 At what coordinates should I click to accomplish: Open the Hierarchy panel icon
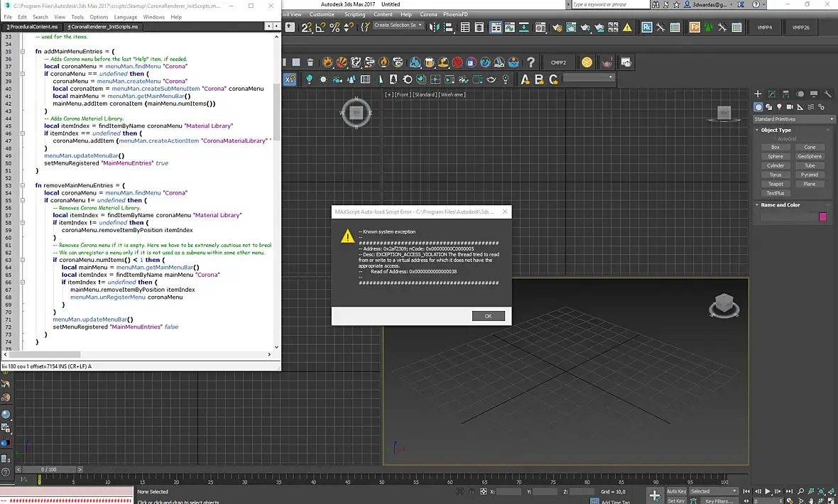[x=786, y=94]
